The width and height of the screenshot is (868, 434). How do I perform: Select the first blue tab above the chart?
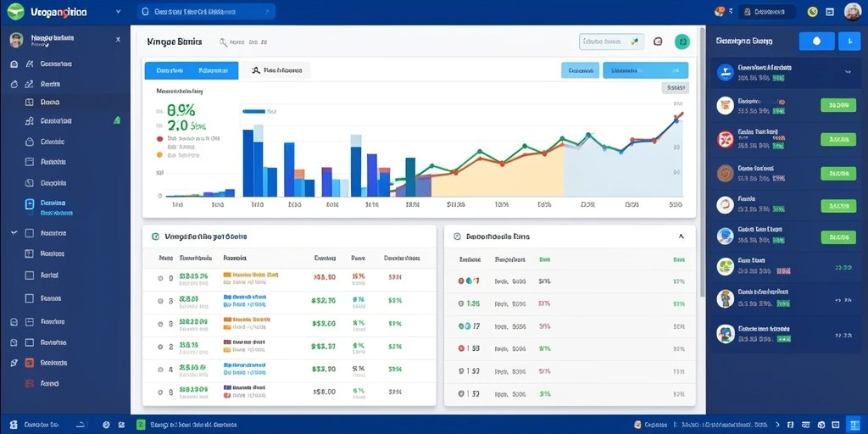click(x=192, y=70)
